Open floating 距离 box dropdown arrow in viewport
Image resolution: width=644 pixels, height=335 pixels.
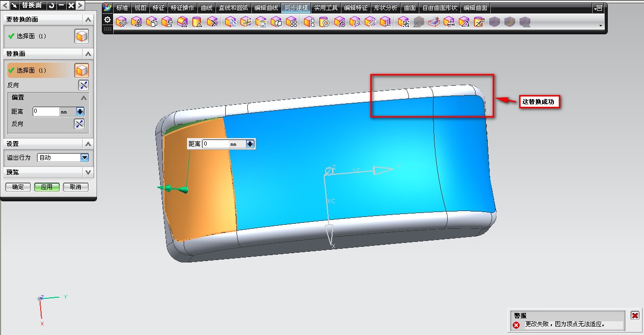pos(250,144)
